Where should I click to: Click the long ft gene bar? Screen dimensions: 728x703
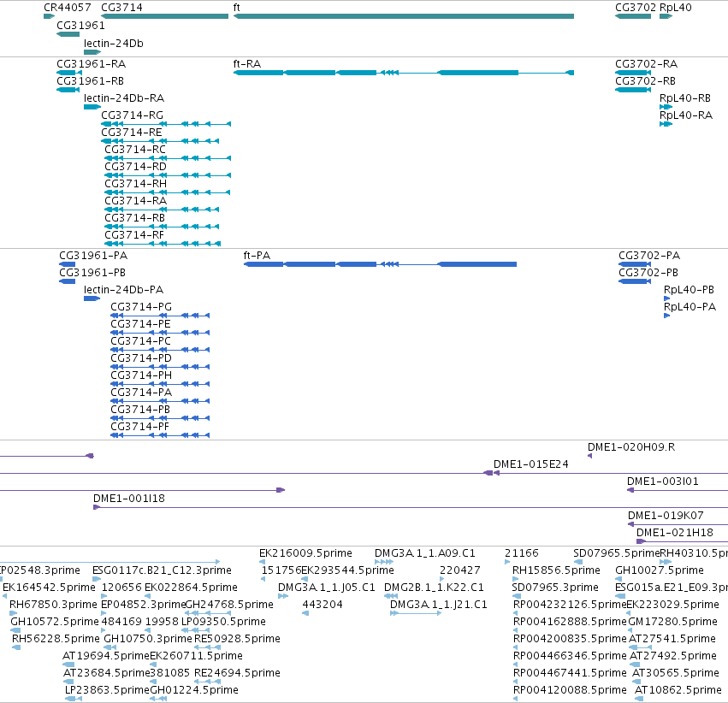pyautogui.click(x=404, y=16)
